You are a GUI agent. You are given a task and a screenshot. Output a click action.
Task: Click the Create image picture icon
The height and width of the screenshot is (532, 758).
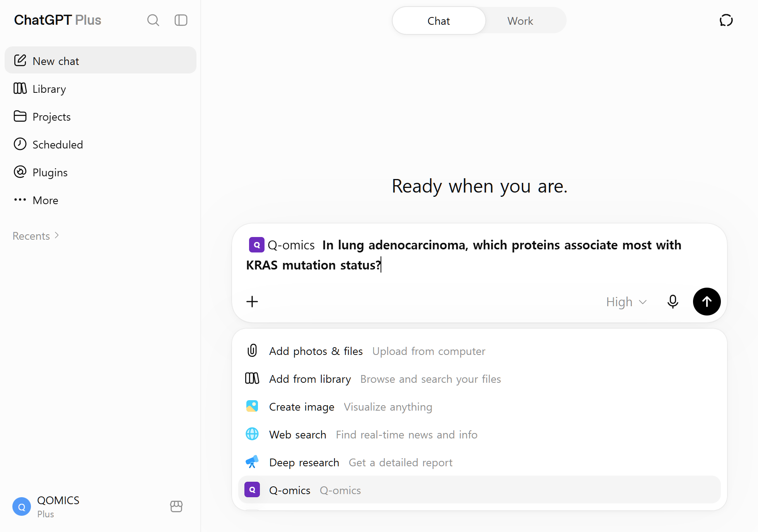point(252,406)
